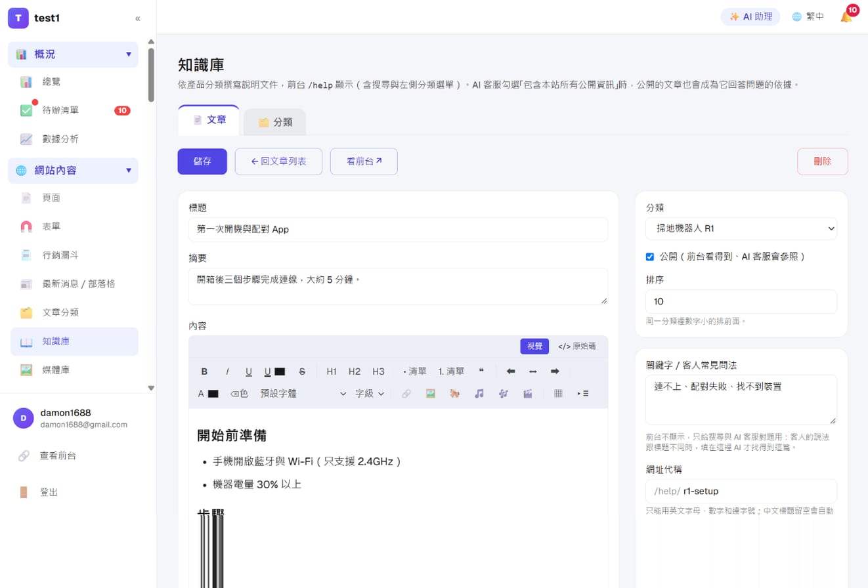Apply italic formatting in the editor

pyautogui.click(x=227, y=371)
